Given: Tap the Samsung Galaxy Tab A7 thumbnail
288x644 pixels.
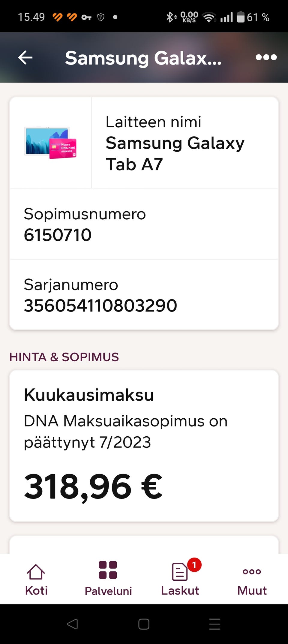Looking at the screenshot, I should [x=50, y=143].
